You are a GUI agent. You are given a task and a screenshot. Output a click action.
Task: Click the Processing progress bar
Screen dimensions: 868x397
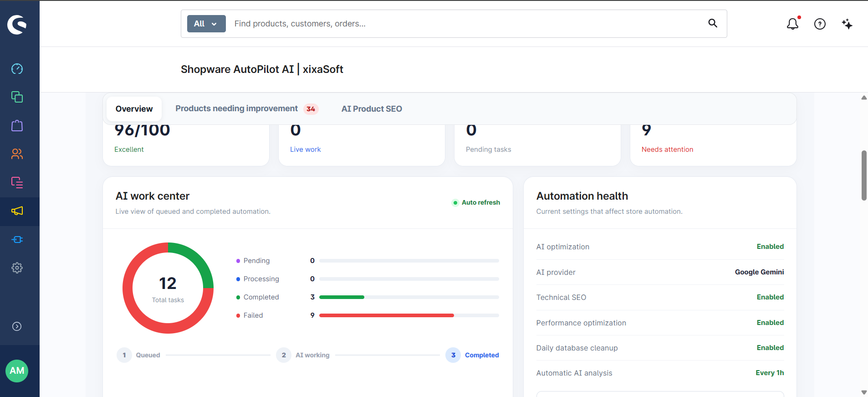(409, 279)
